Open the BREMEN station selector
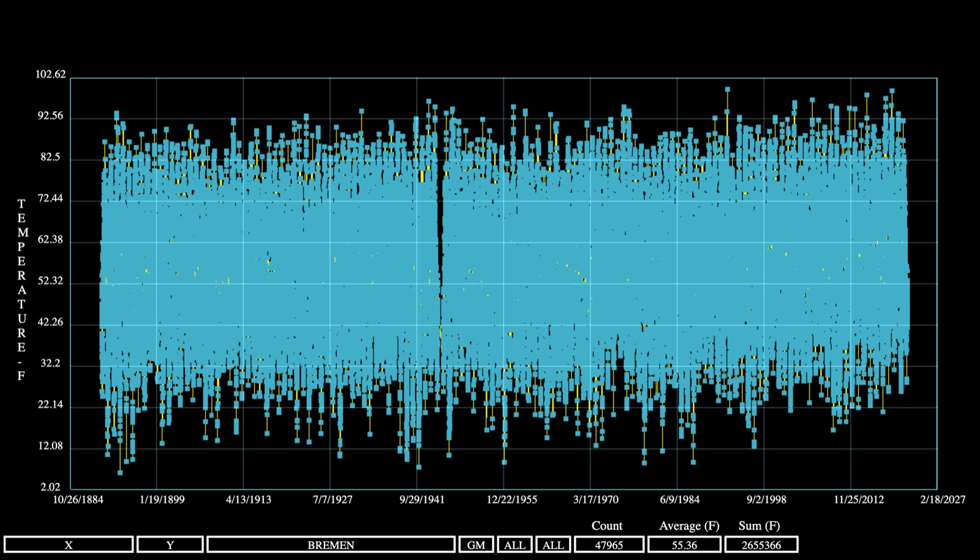Viewport: 980px width, 560px height. pos(331,545)
